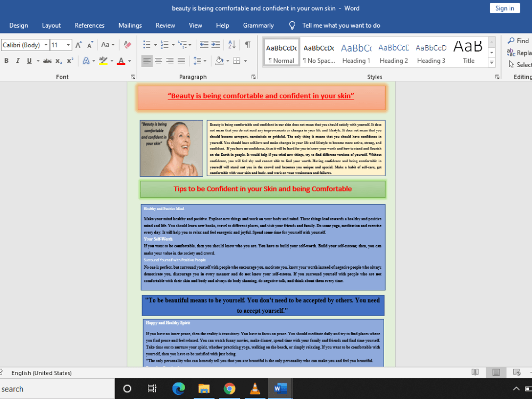
Task: Click Sort A to Z icon
Action: coord(232,45)
